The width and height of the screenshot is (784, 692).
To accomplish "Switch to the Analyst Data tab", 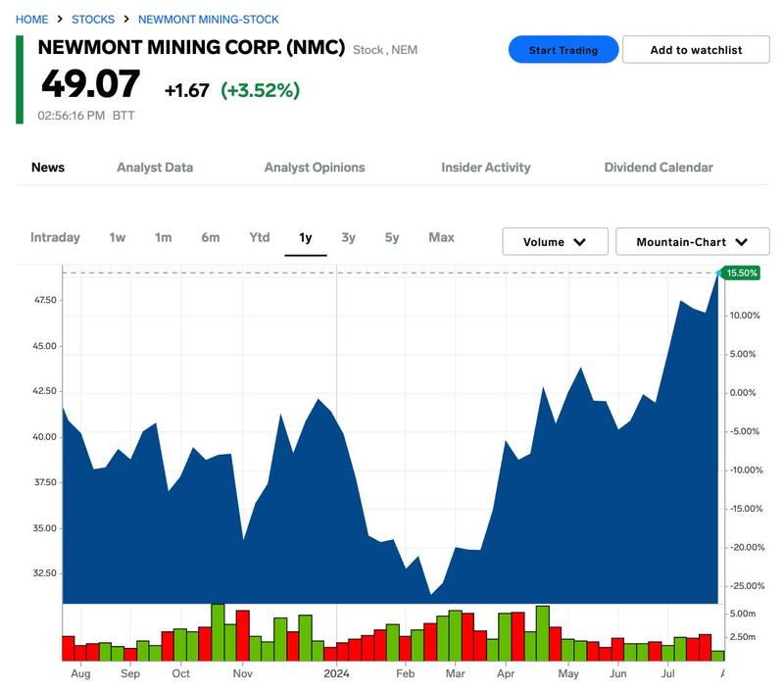I will (154, 168).
